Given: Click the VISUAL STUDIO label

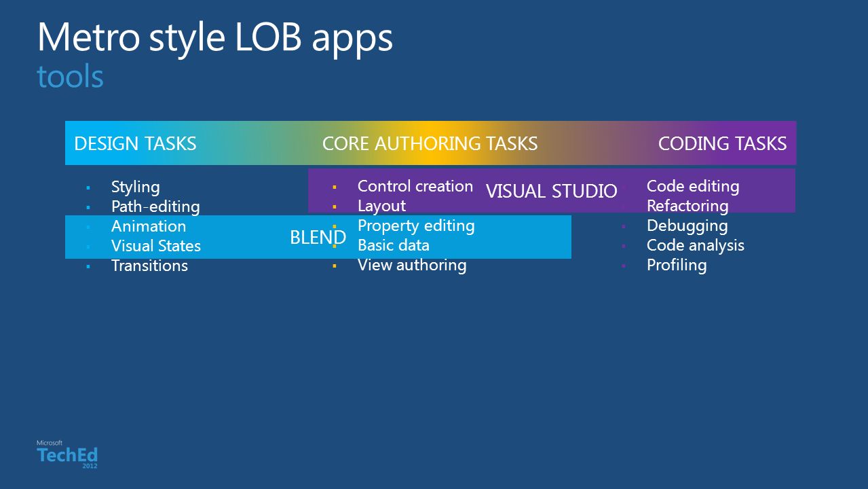Looking at the screenshot, I should (551, 192).
